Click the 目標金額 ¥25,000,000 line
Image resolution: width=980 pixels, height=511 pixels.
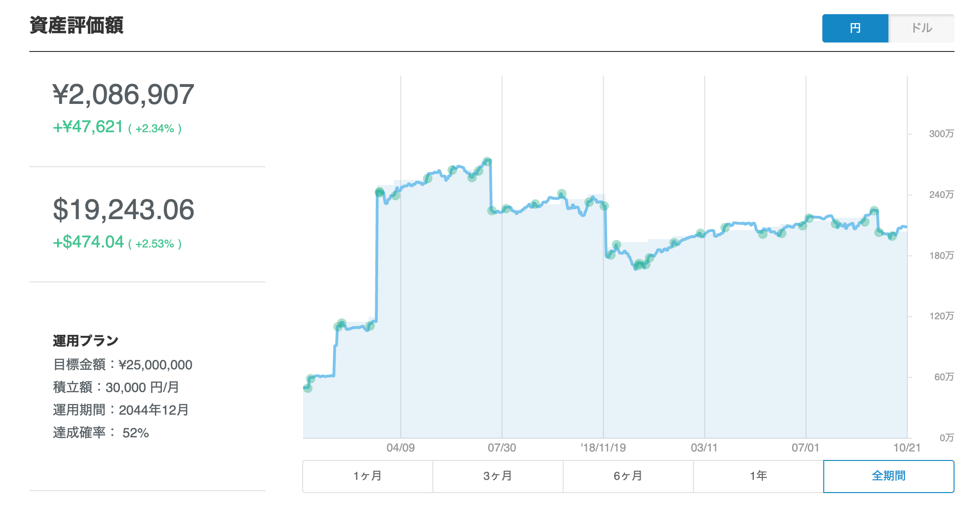click(122, 365)
